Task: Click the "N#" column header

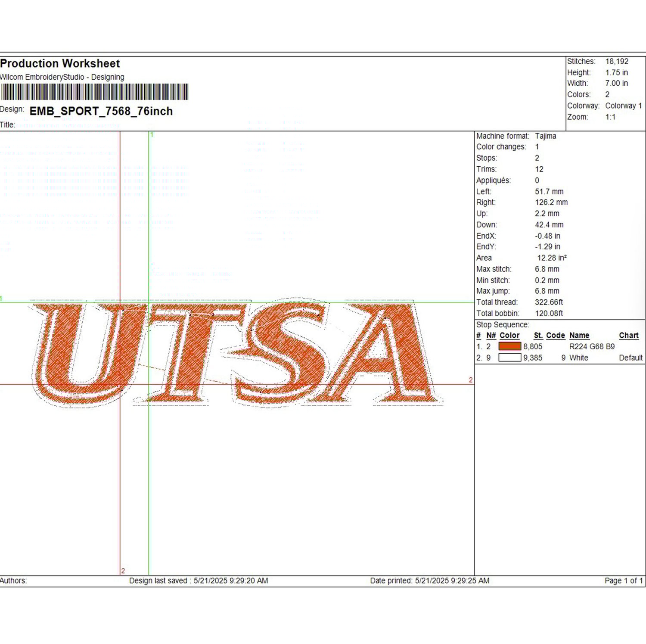Action: tap(491, 336)
